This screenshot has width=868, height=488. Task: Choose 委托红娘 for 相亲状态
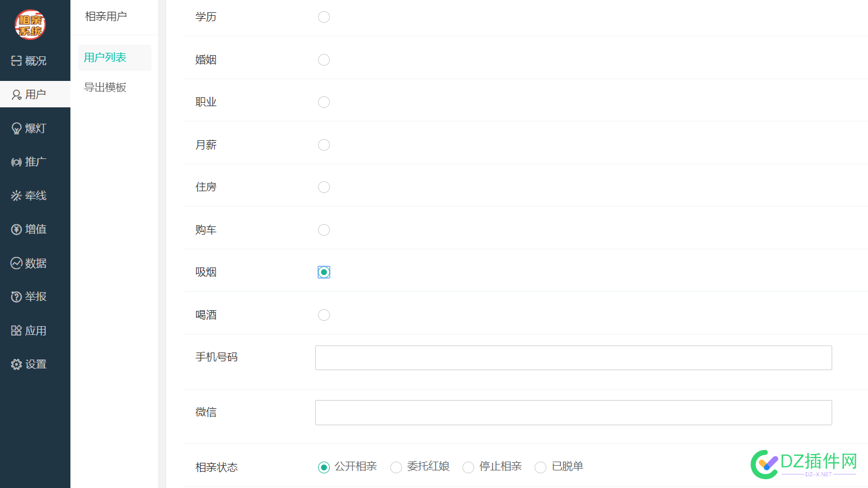pyautogui.click(x=396, y=467)
